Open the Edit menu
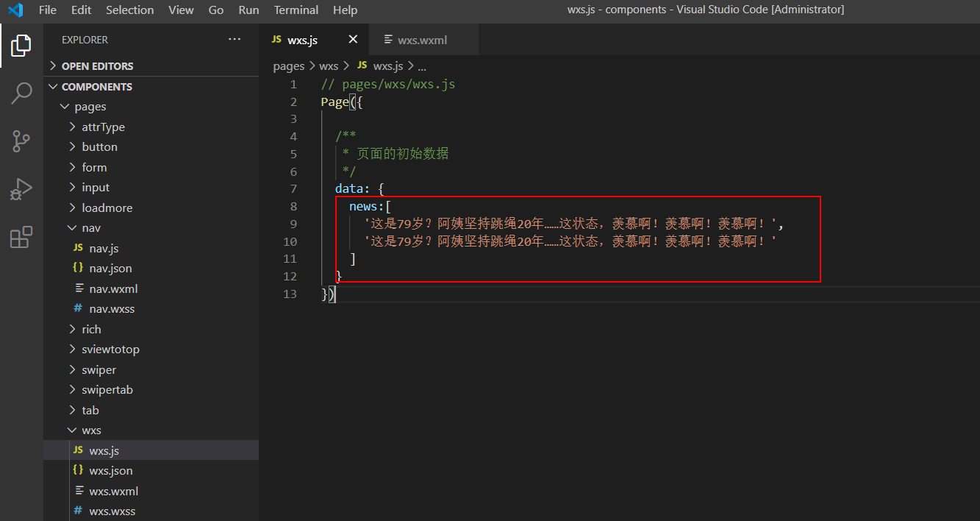The height and width of the screenshot is (521, 980). tap(82, 10)
